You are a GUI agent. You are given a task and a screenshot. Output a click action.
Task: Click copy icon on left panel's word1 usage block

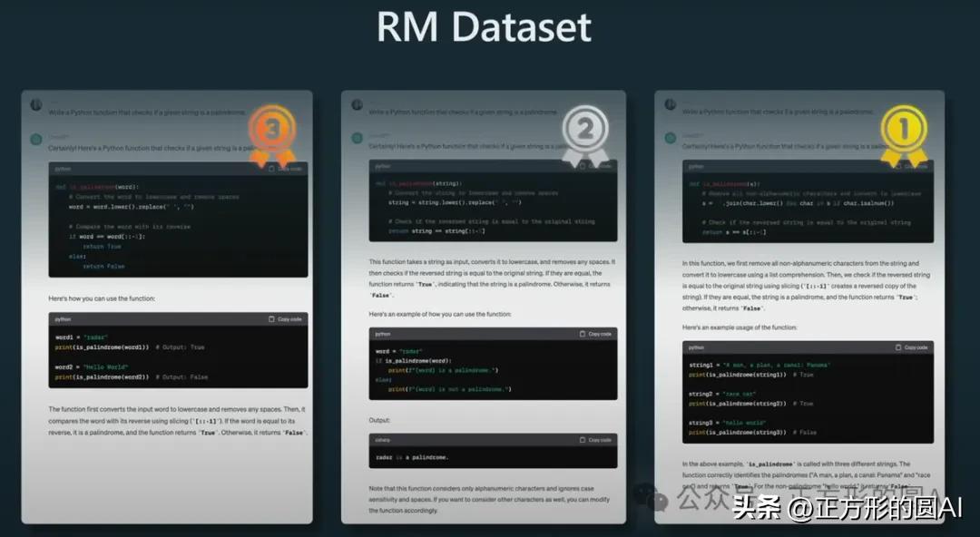271,319
